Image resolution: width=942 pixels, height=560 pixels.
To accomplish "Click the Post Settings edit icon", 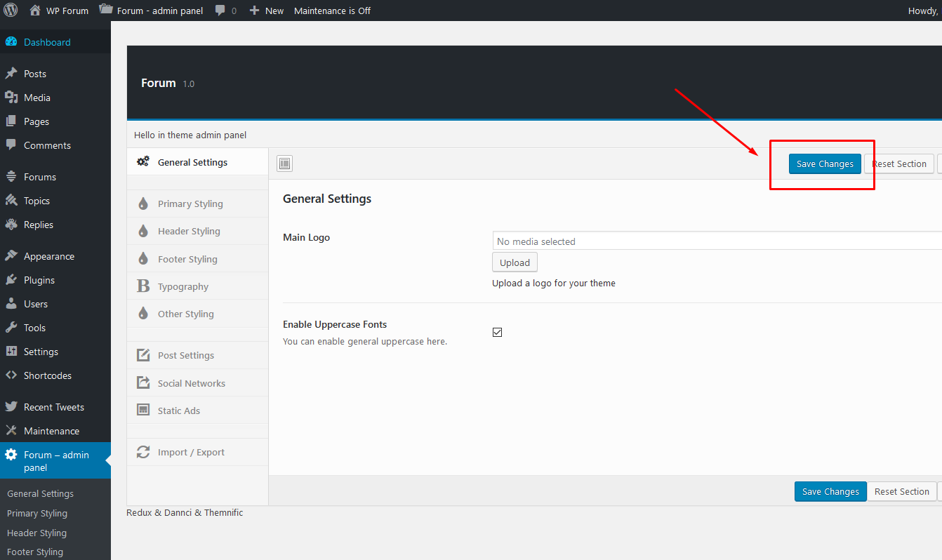I will [x=143, y=355].
